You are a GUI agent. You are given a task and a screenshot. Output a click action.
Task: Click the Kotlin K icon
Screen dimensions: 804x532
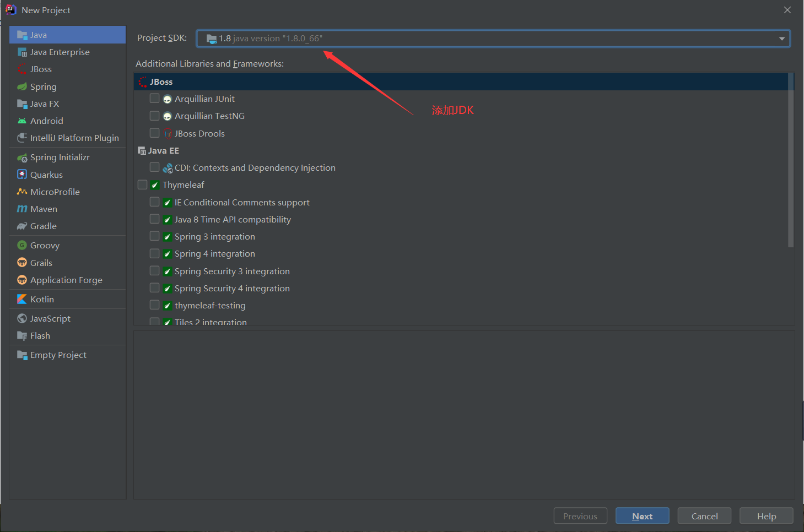[x=22, y=299]
